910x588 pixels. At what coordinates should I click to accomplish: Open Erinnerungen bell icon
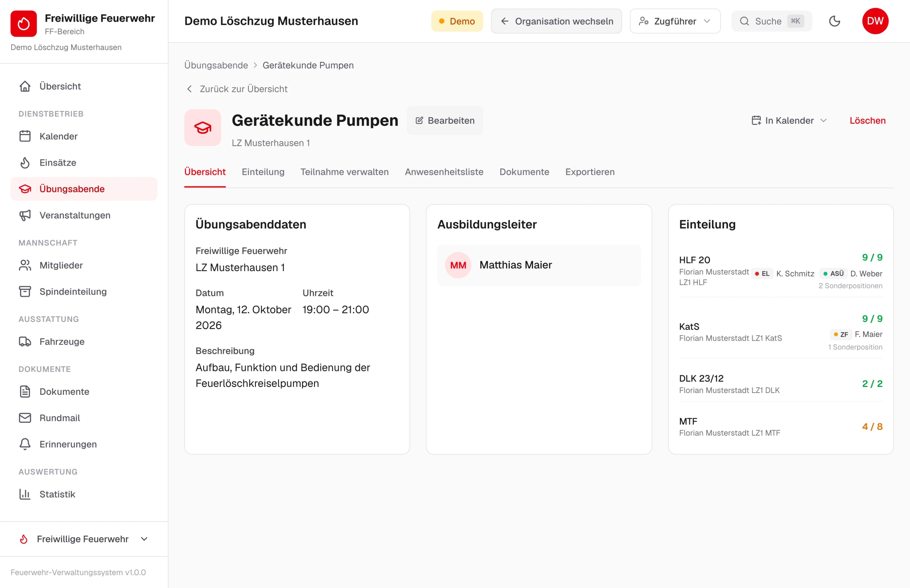coord(25,444)
